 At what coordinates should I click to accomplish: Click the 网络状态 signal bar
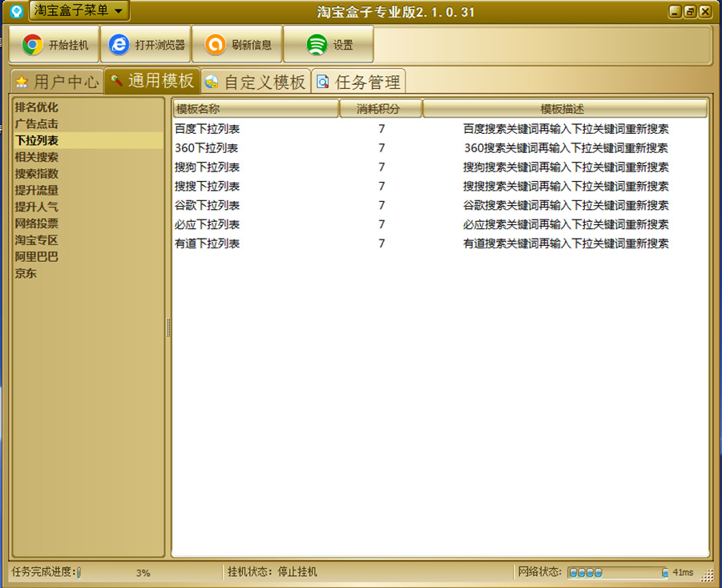(x=618, y=572)
